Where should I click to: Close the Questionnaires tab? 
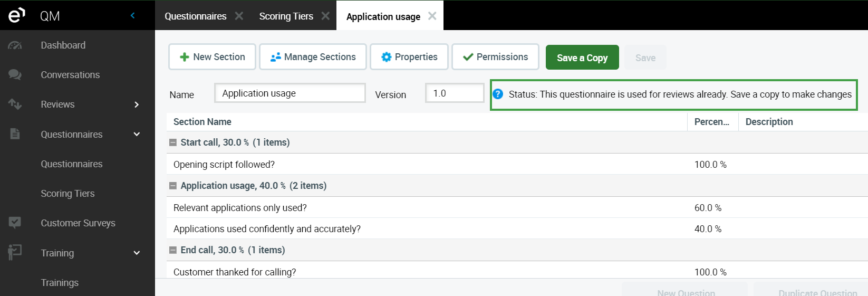point(239,16)
